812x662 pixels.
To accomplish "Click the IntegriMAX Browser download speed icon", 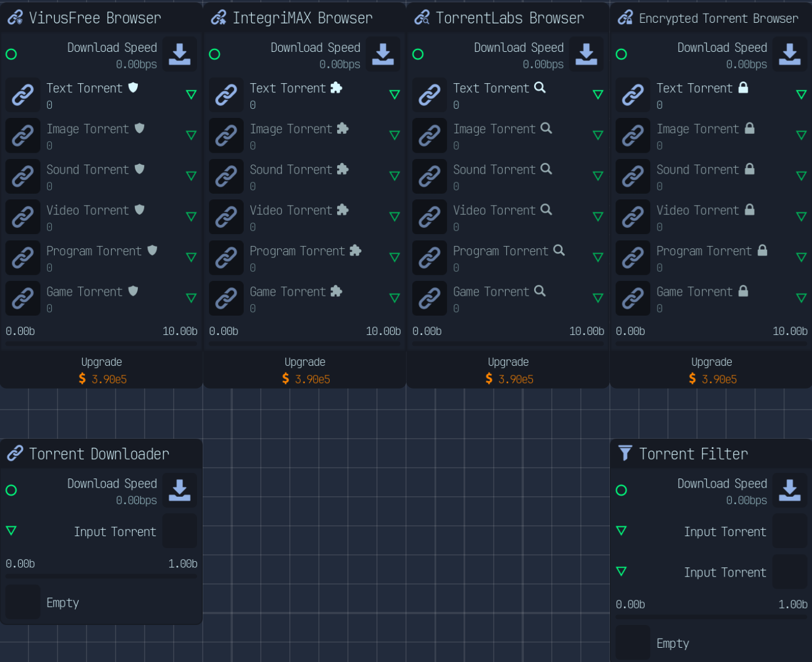I will pyautogui.click(x=383, y=54).
